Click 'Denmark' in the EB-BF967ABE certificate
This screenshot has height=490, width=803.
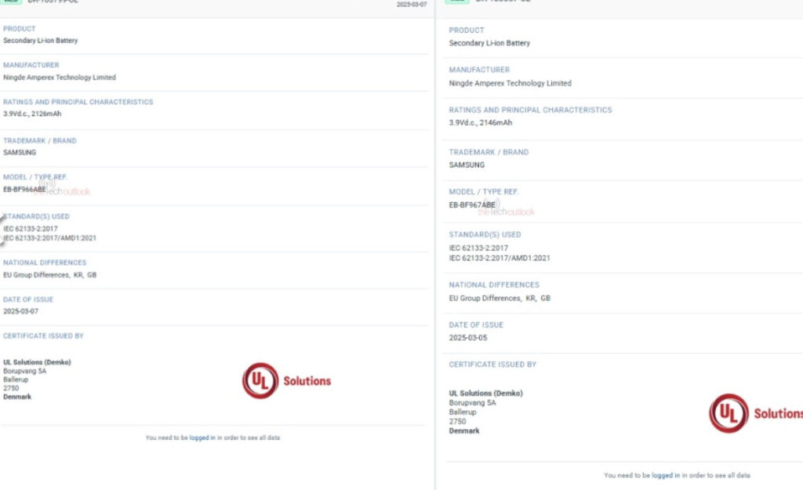coord(464,431)
